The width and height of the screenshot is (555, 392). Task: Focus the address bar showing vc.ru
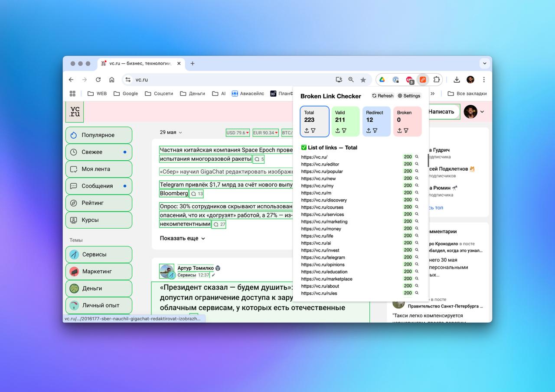tap(230, 80)
